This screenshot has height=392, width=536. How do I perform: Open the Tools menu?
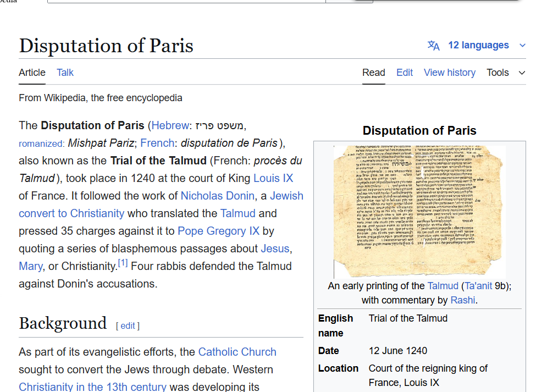[498, 73]
